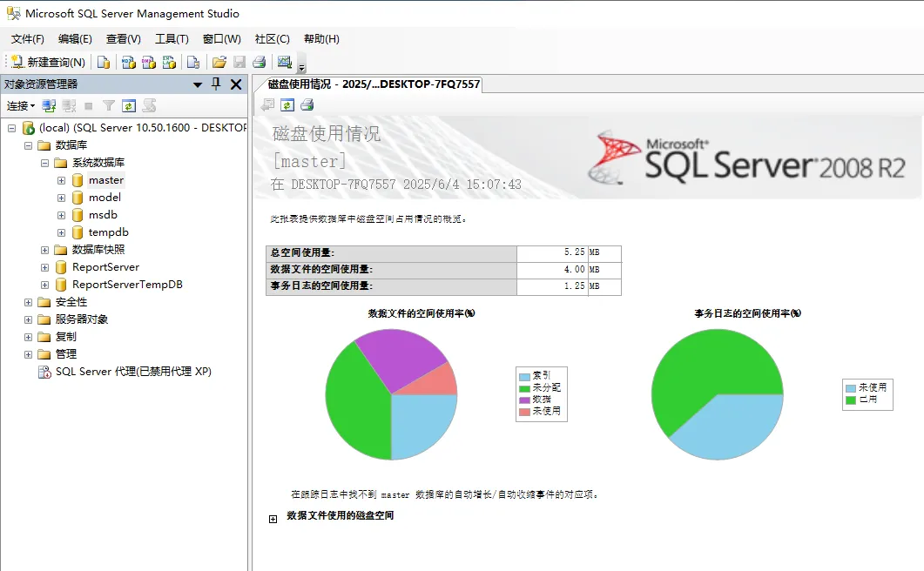Screen dimensions: 924x571
Task: Open the 文件(F) menu
Action: [x=28, y=39]
